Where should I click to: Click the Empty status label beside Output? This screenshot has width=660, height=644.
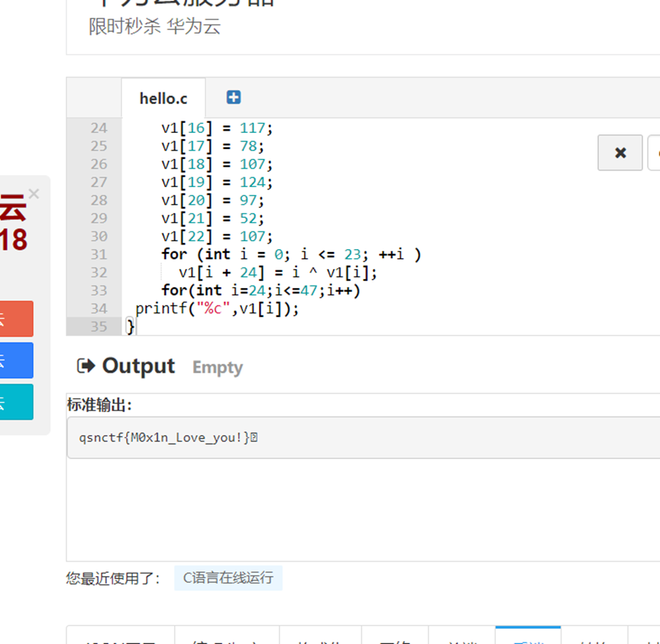click(217, 367)
